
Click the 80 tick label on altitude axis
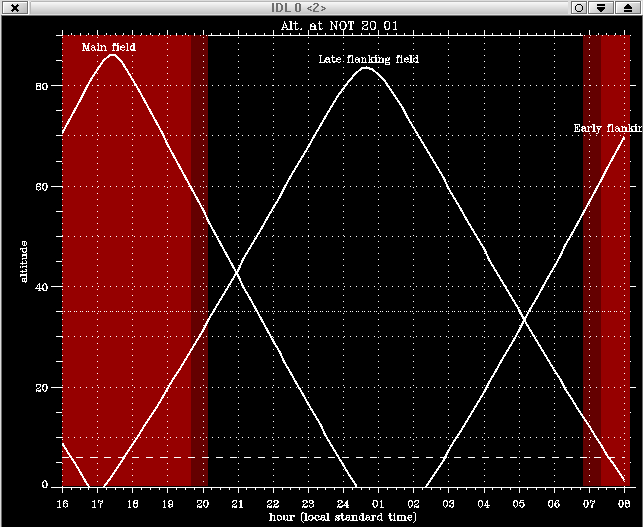tap(42, 87)
